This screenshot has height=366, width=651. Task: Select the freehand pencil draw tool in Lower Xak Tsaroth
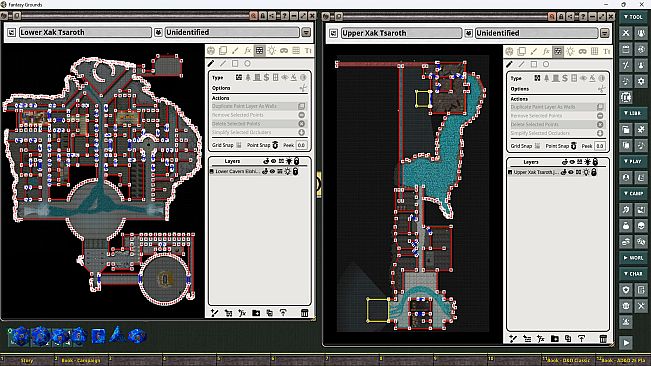pos(211,63)
